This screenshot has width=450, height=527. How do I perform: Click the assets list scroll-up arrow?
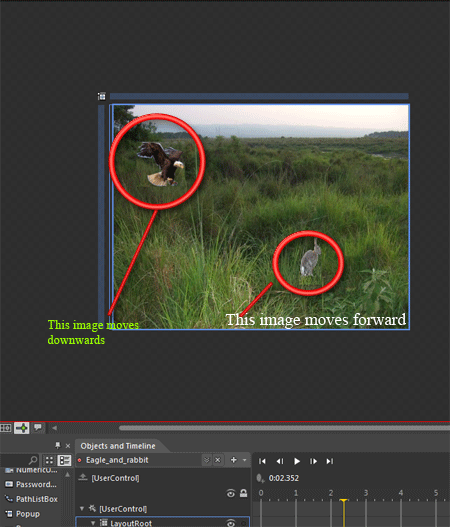tap(68, 474)
